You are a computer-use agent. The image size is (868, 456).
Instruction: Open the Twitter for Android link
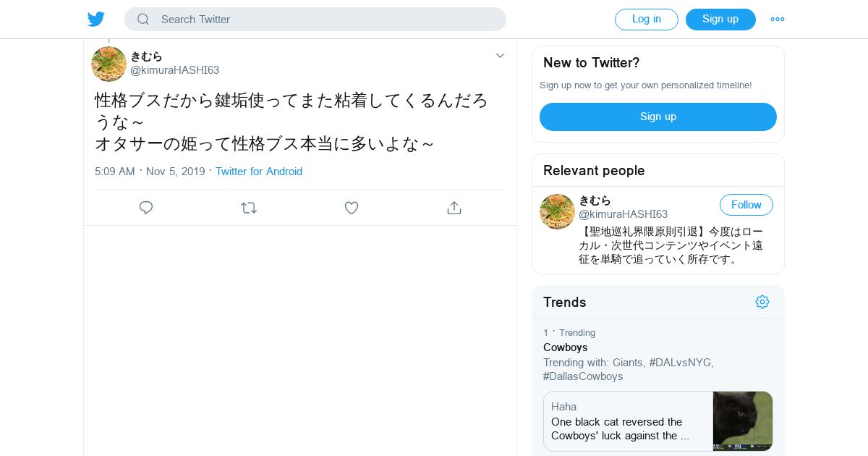point(259,172)
